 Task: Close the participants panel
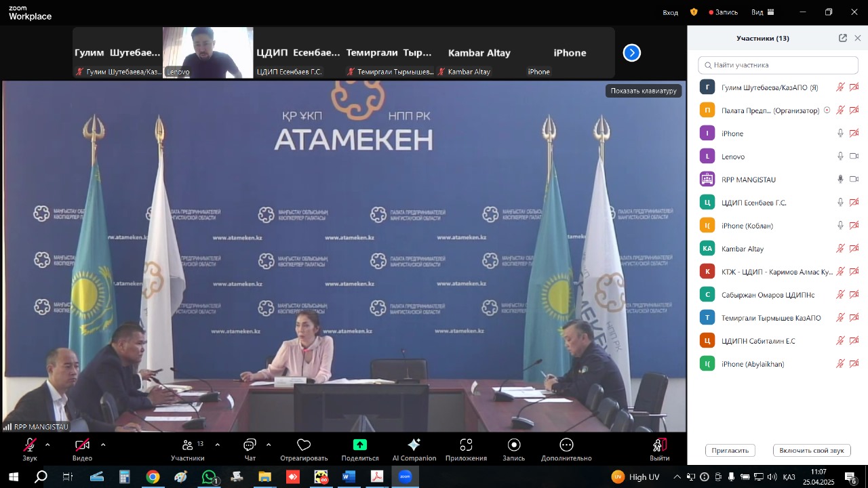point(858,38)
